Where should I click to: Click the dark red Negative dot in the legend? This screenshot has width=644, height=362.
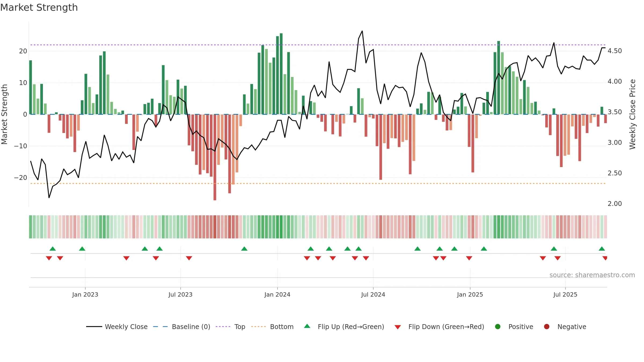click(547, 327)
